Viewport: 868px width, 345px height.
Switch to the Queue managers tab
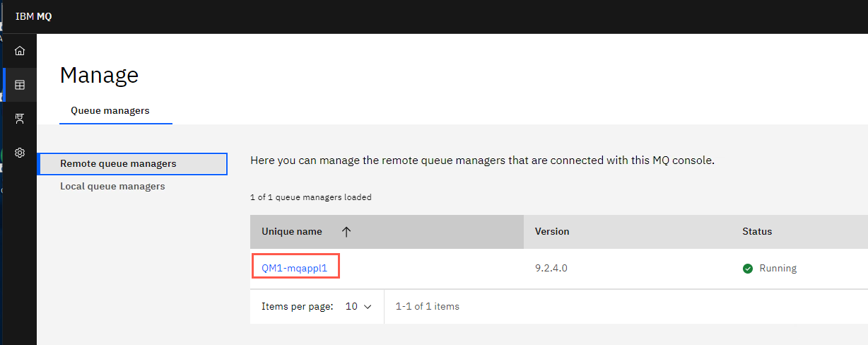point(110,111)
